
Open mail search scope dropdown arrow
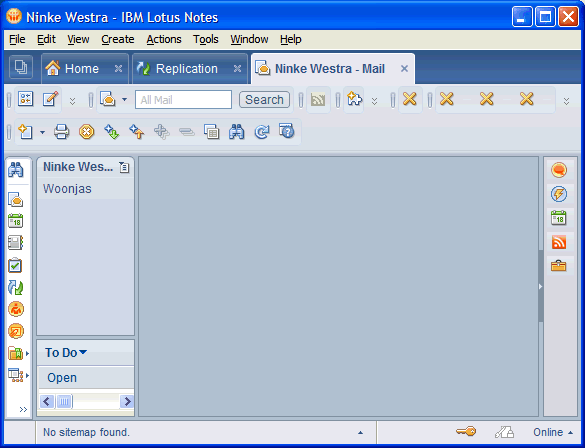(125, 100)
